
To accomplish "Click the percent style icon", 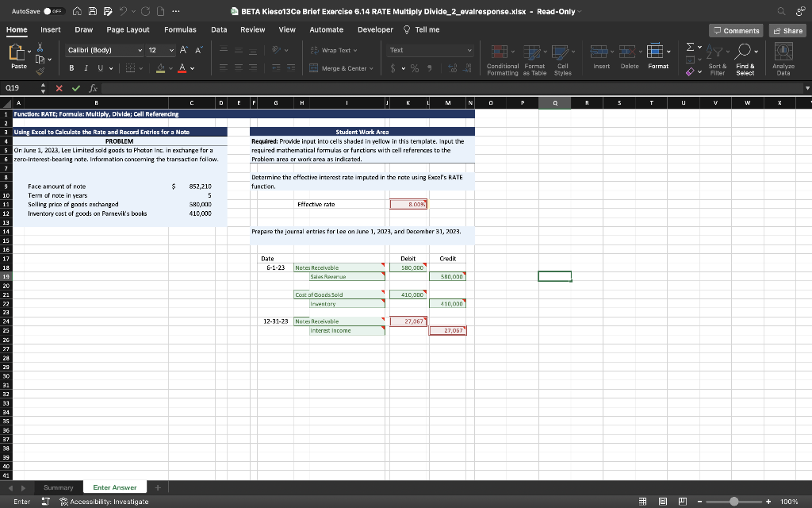I will pyautogui.click(x=414, y=68).
